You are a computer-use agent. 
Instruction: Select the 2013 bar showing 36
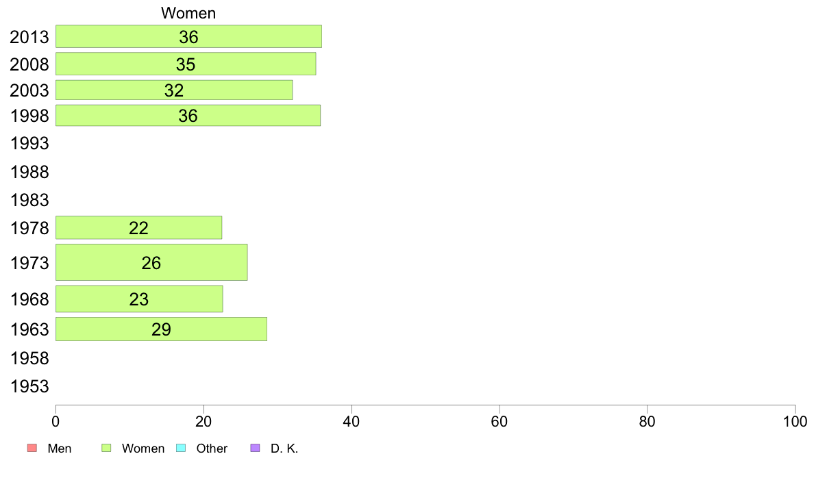click(188, 36)
